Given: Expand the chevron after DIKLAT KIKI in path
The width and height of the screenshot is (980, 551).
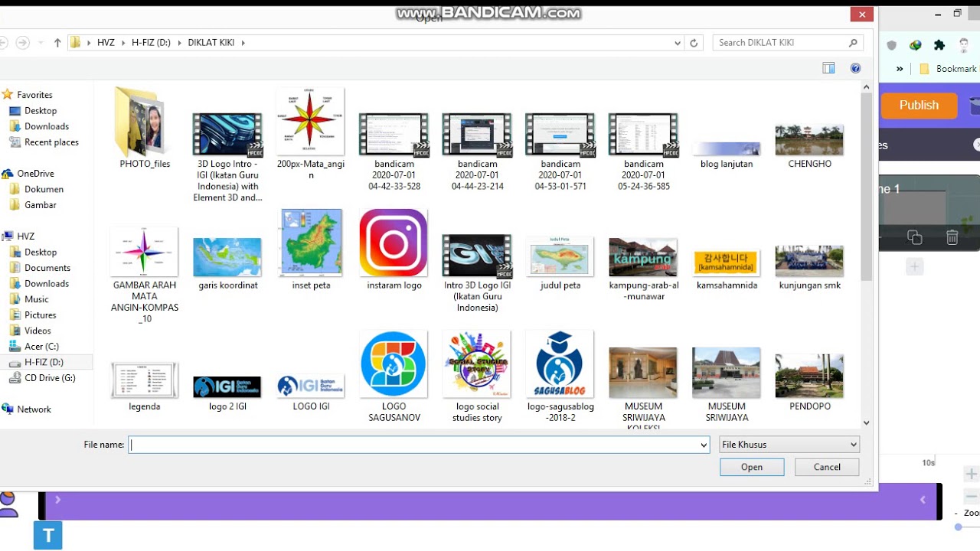Looking at the screenshot, I should tap(243, 43).
